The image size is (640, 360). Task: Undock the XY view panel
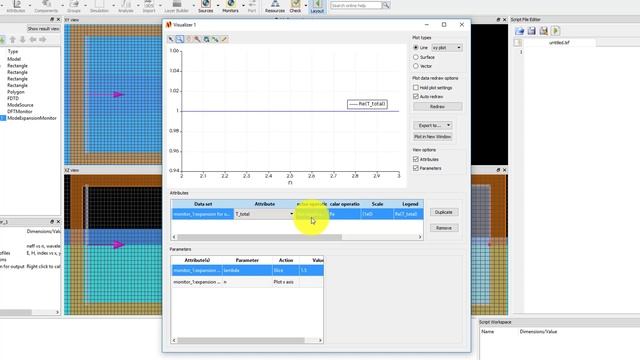click(x=498, y=20)
